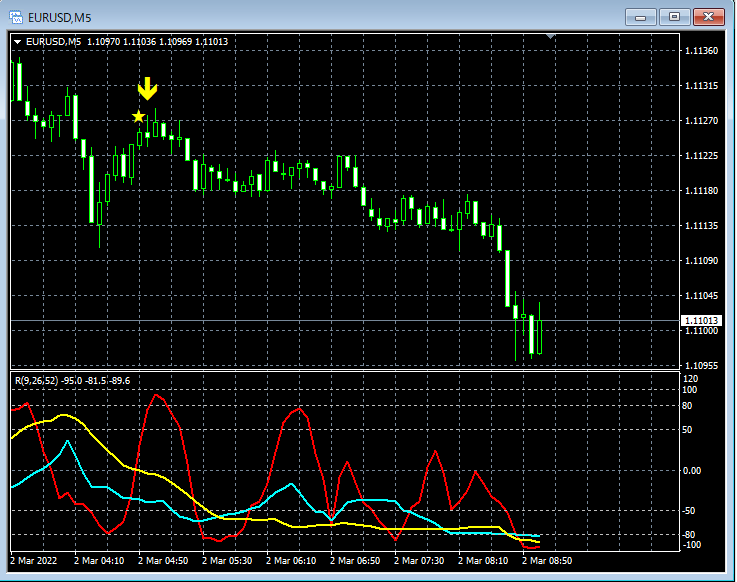Viewport: 737px width, 582px height.
Task: Click the 2 Mar 2022 date label
Action: click(x=34, y=561)
